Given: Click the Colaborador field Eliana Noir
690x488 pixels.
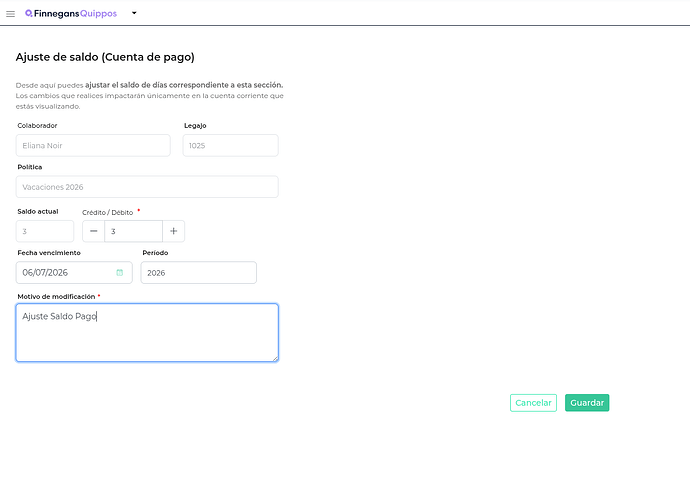Looking at the screenshot, I should click(93, 145).
